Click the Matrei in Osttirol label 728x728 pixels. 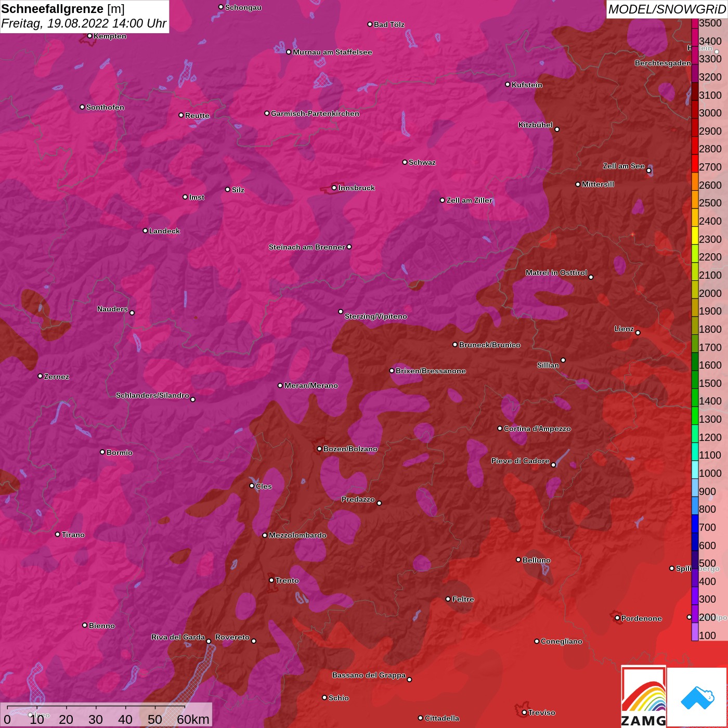click(x=556, y=272)
